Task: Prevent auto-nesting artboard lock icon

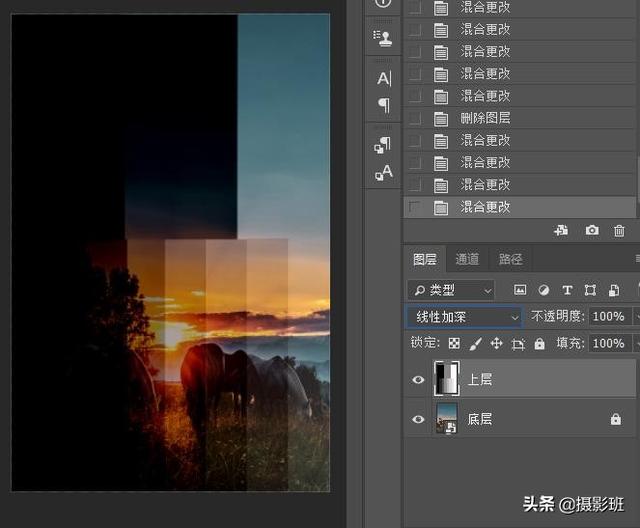Action: (518, 344)
